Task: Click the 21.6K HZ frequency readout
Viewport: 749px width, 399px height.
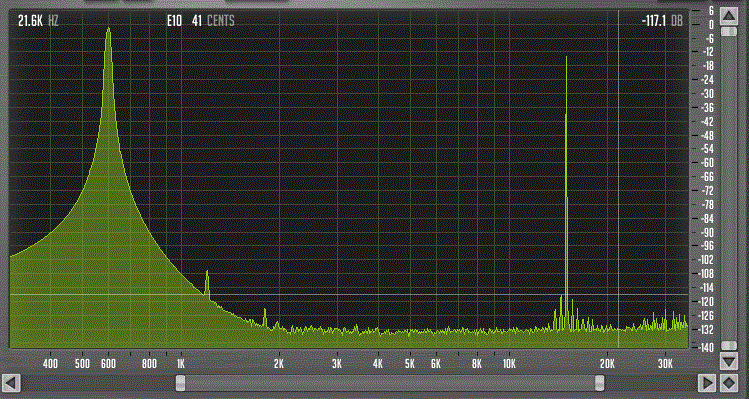Action: point(38,21)
